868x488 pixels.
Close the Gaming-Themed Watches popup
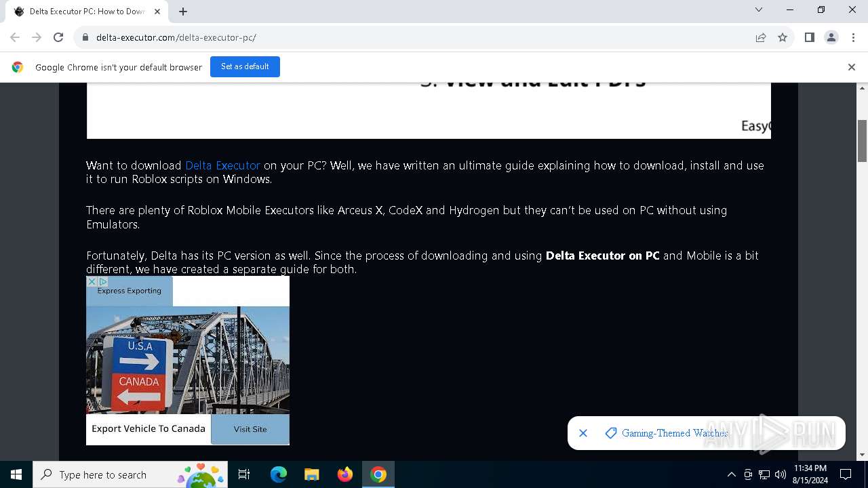(583, 433)
